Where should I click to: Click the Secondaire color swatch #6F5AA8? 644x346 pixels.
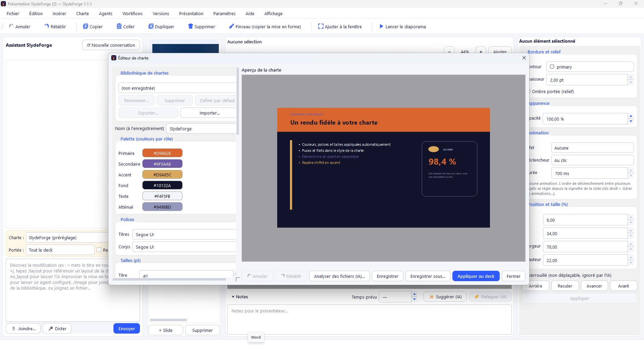(x=162, y=164)
